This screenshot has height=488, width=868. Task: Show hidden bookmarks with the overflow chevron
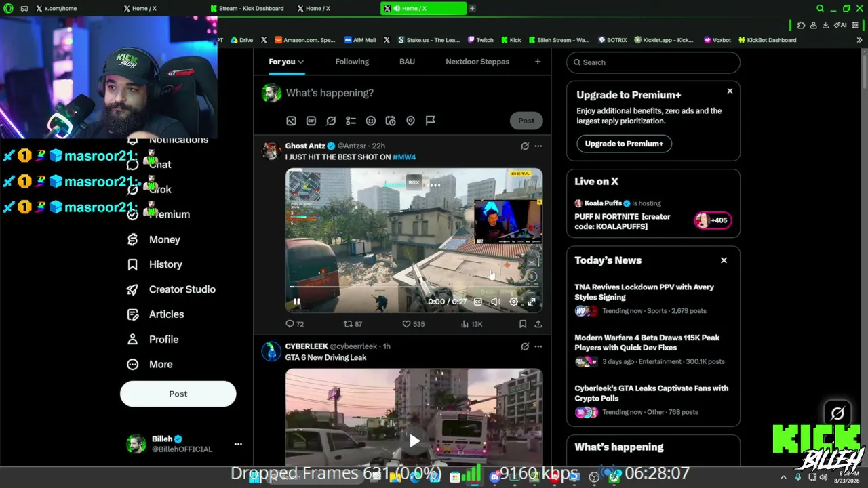tap(859, 40)
